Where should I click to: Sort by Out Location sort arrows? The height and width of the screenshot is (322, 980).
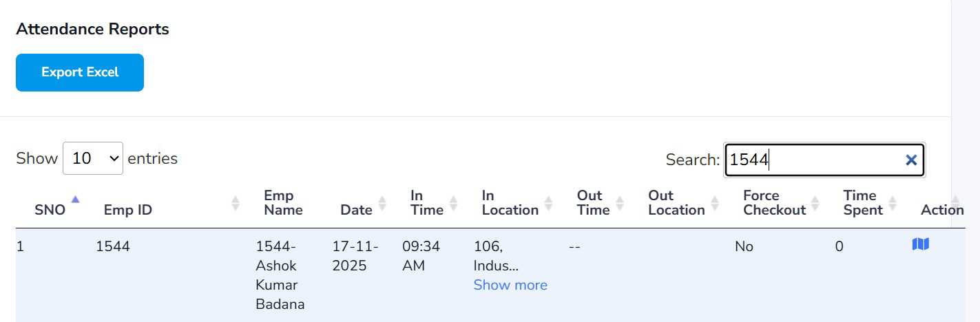715,203
